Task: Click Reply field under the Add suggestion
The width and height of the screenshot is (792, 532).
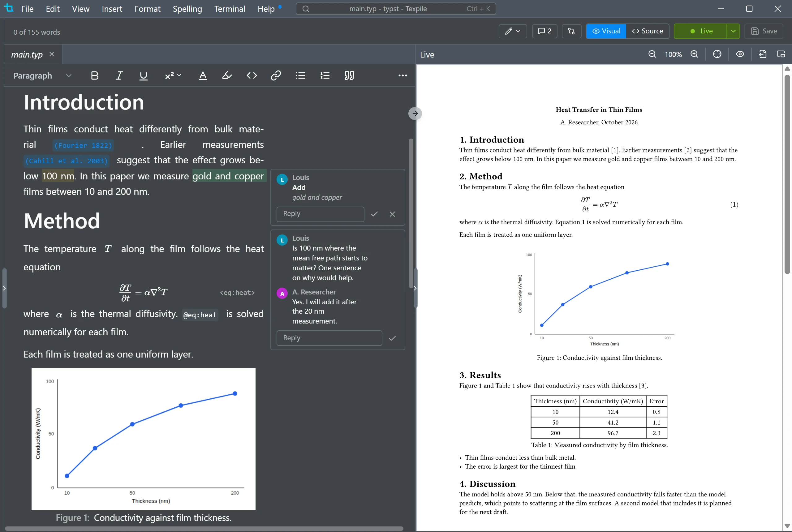Action: tap(320, 214)
